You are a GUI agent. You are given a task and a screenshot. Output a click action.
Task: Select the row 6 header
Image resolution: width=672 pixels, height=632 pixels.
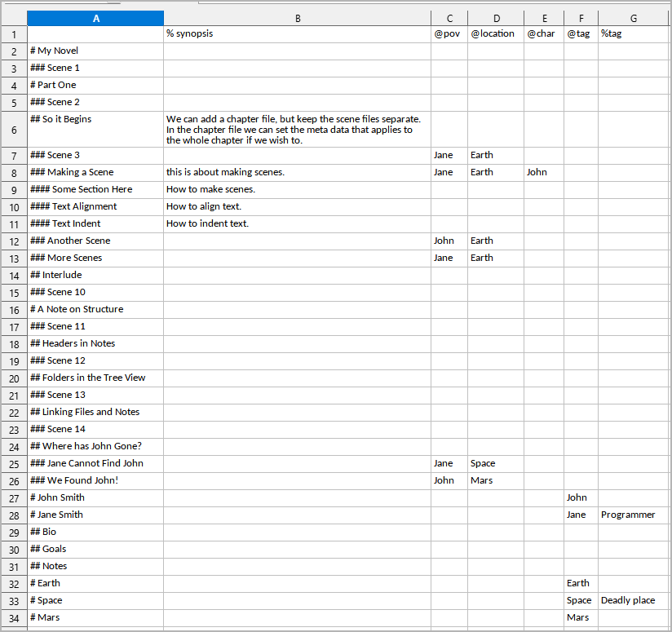(x=14, y=130)
